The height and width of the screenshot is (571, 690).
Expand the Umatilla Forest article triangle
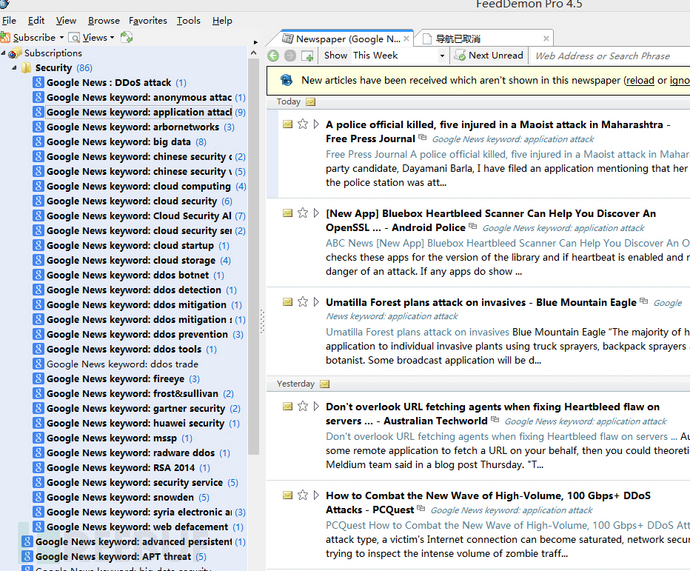[x=316, y=302]
